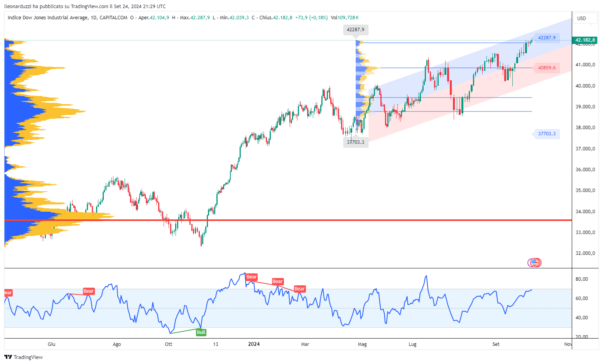The height and width of the screenshot is (364, 603).
Task: Click the 36.000,0 price axis label
Action: click(585, 170)
